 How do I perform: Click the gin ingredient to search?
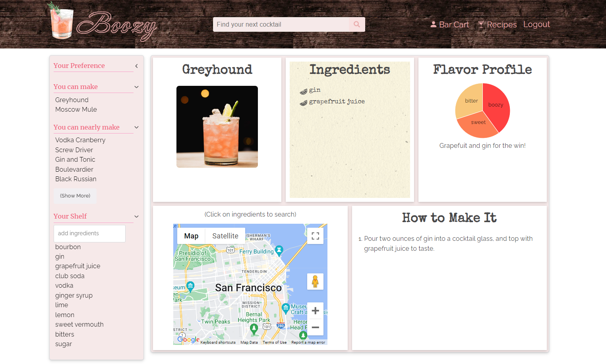pyautogui.click(x=315, y=90)
